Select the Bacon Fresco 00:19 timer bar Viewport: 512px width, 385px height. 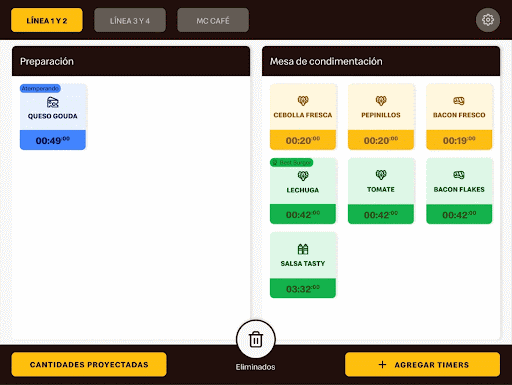click(x=459, y=140)
